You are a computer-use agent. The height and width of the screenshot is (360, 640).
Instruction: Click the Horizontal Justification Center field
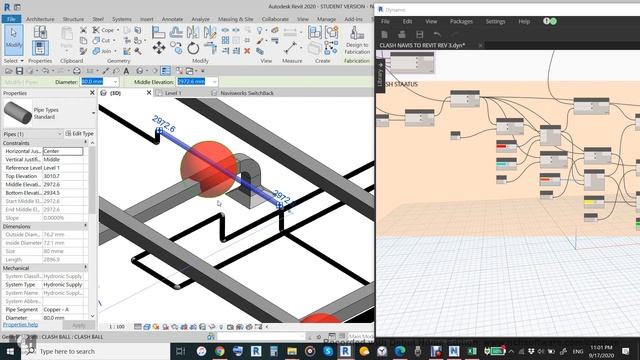coord(63,151)
